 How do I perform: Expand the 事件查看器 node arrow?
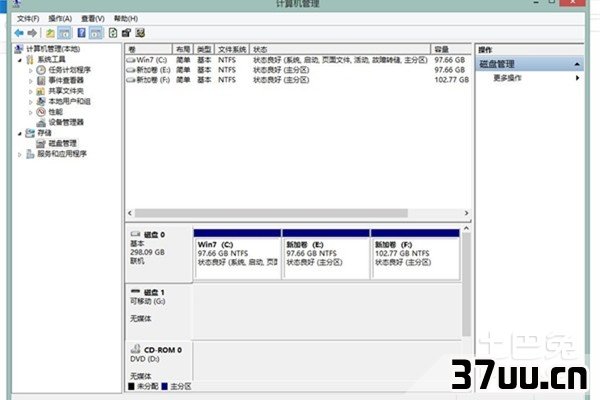tap(31, 81)
